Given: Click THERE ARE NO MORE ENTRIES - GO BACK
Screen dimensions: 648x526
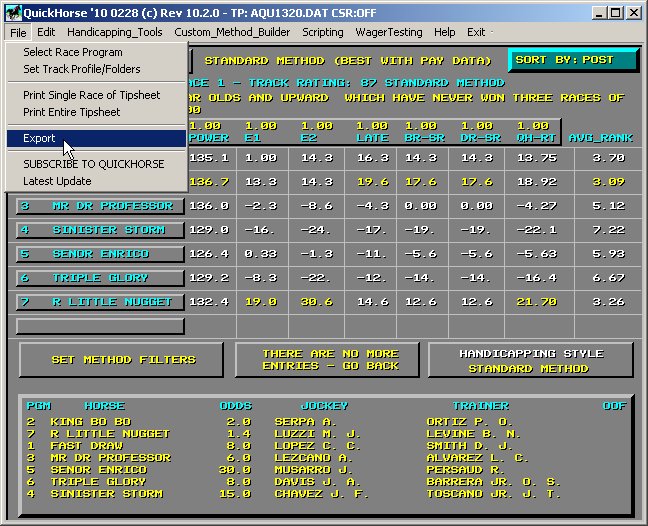Looking at the screenshot, I should 327,360.
